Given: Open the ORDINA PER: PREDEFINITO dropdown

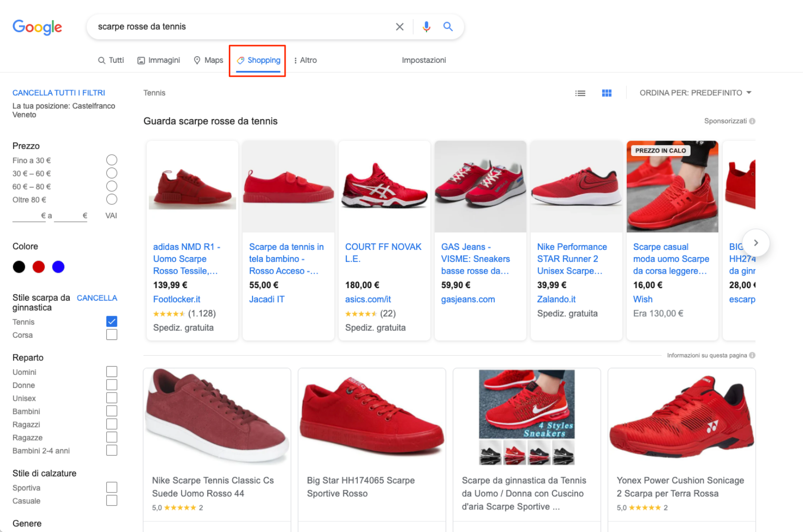Looking at the screenshot, I should coord(695,92).
